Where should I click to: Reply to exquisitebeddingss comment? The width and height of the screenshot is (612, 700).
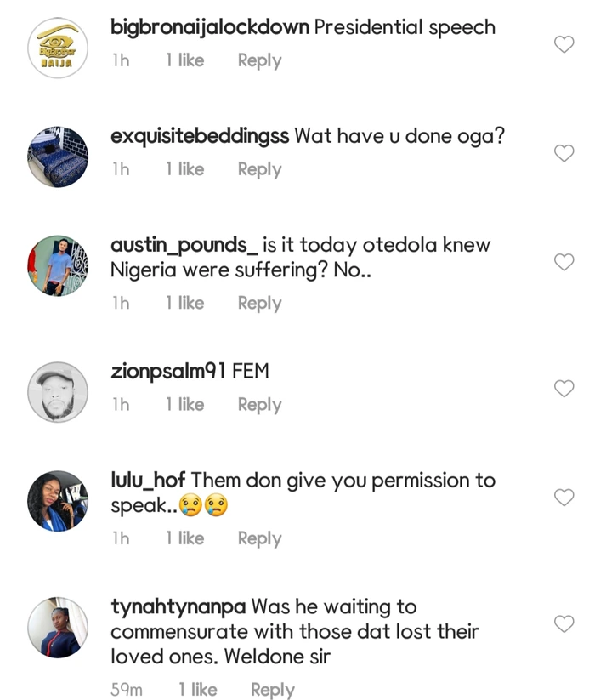pyautogui.click(x=259, y=169)
